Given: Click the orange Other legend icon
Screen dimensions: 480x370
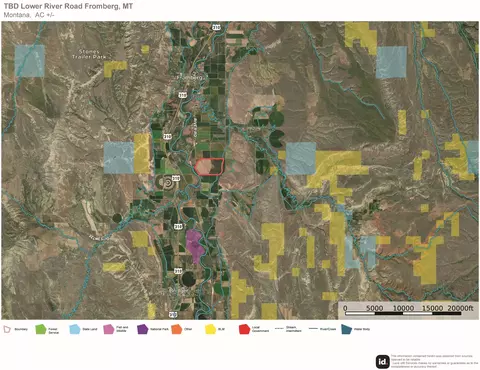Looking at the screenshot, I should pyautogui.click(x=176, y=329).
